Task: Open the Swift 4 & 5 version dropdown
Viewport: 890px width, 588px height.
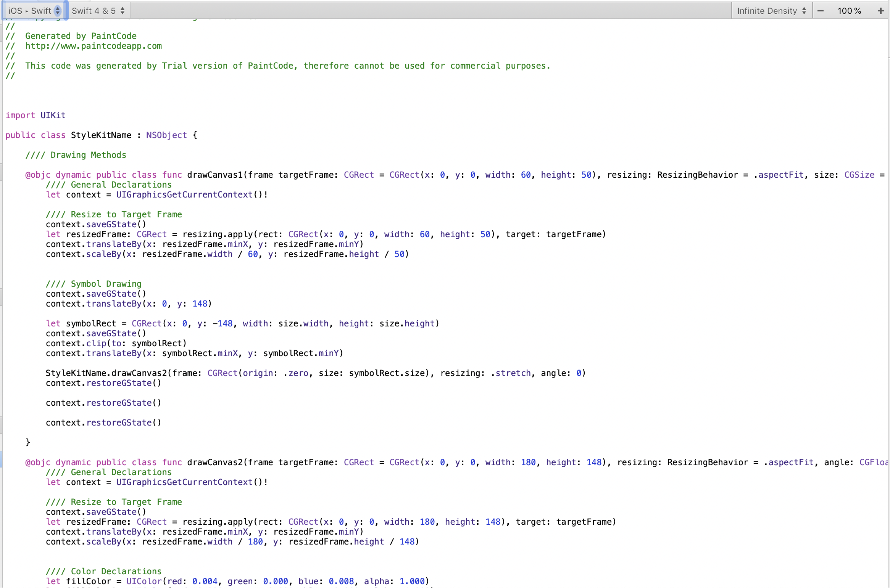Action: tap(98, 11)
